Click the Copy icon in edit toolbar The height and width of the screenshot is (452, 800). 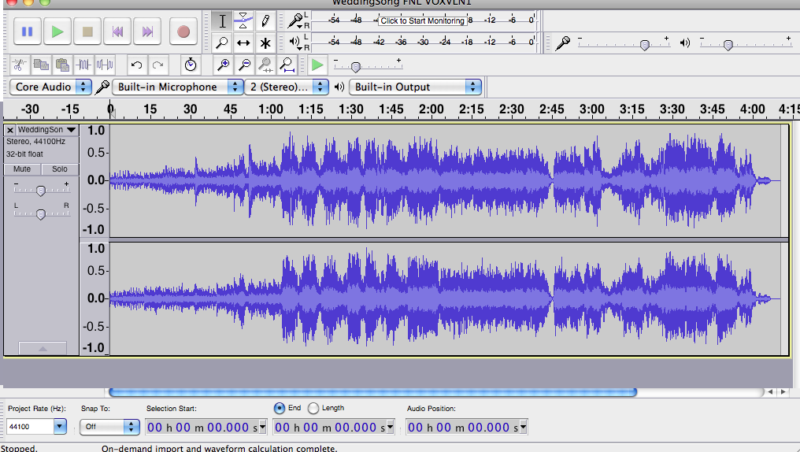41,65
